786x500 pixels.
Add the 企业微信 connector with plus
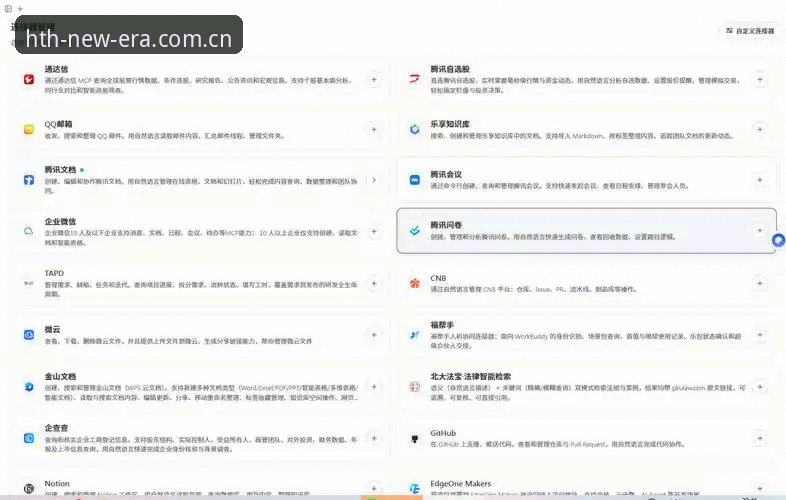[x=374, y=232]
